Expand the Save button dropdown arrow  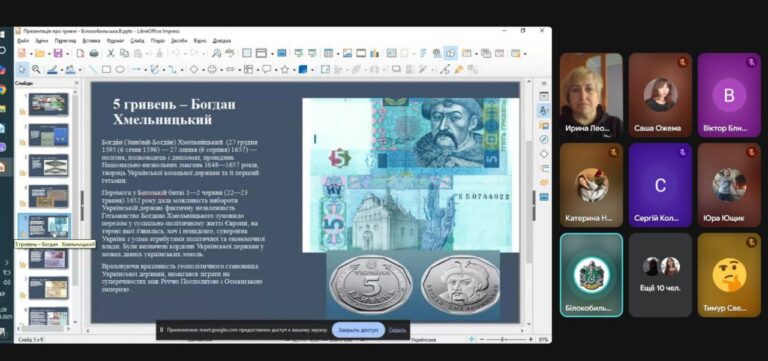(67, 53)
